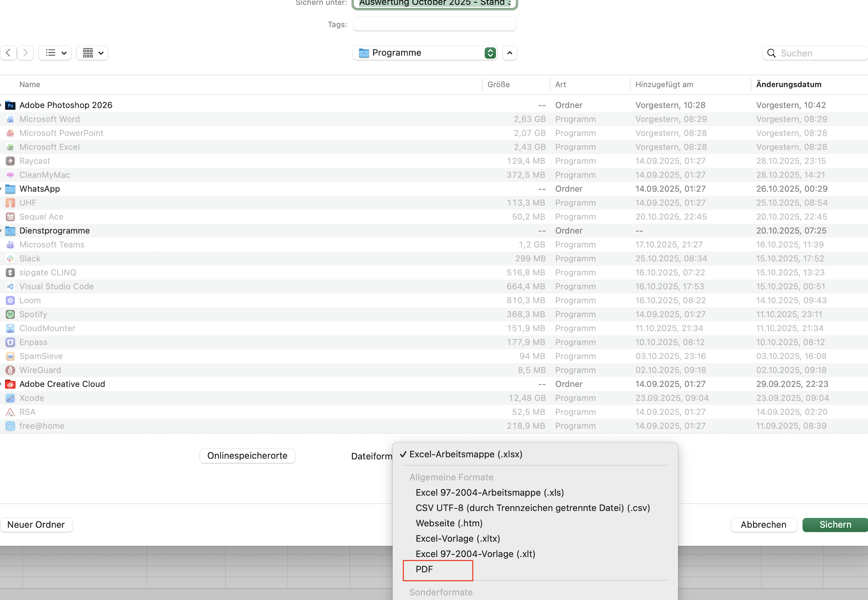Click the forward navigation arrow
868x600 pixels.
25,53
